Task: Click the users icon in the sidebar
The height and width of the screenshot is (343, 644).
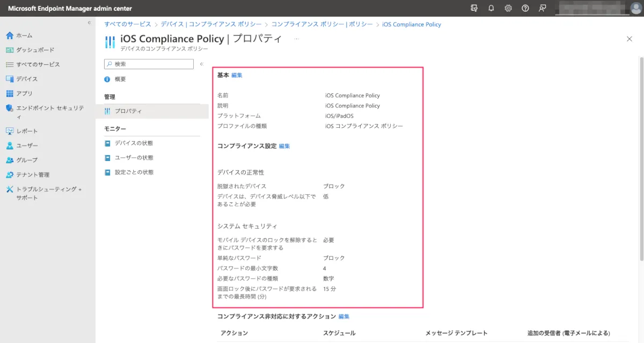Action: (x=9, y=145)
